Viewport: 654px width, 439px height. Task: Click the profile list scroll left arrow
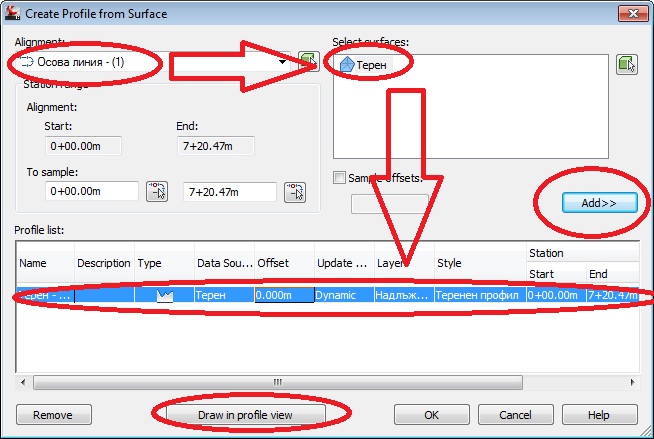tap(23, 382)
